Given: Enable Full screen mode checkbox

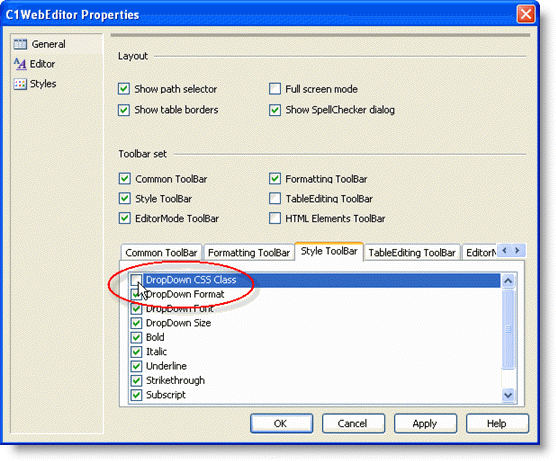Looking at the screenshot, I should (x=275, y=89).
